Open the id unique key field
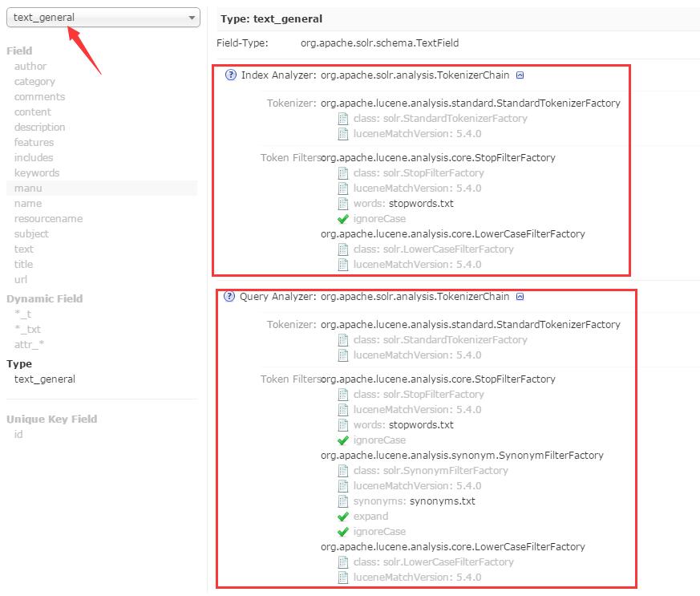 (18, 435)
